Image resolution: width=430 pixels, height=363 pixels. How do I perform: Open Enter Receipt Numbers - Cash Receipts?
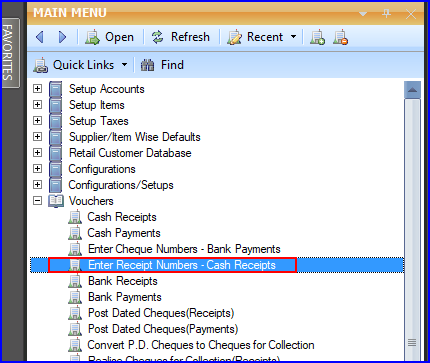click(x=182, y=265)
